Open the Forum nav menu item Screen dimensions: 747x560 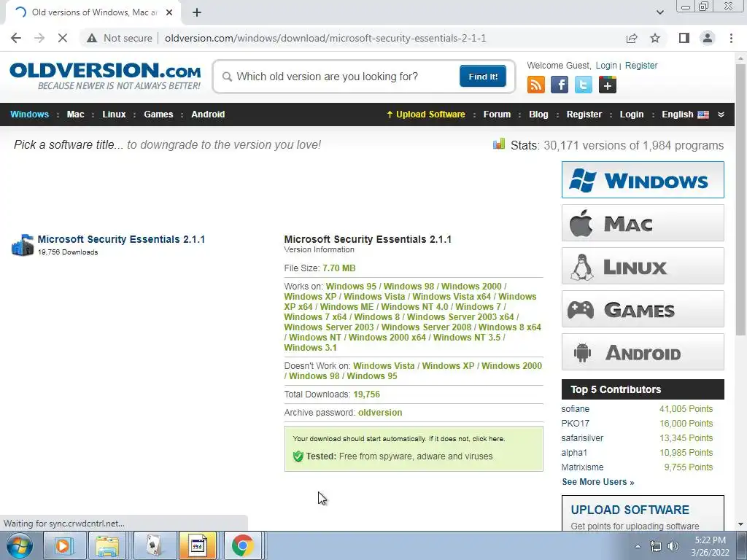tap(497, 114)
